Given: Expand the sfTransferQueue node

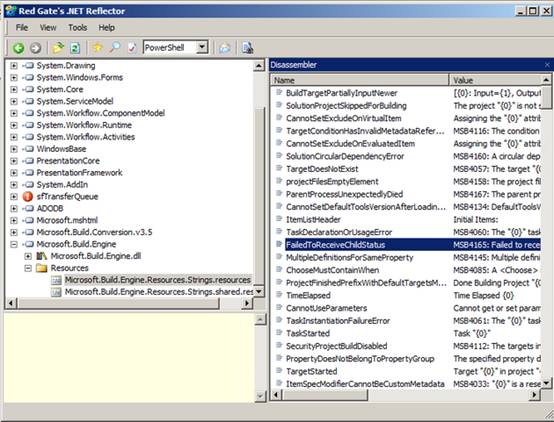Looking at the screenshot, I should tap(14, 197).
